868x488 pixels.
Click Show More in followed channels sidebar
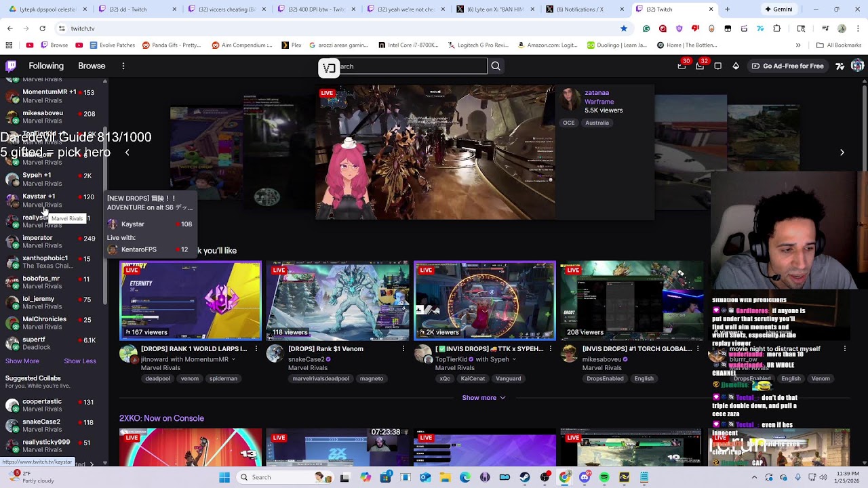(22, 361)
